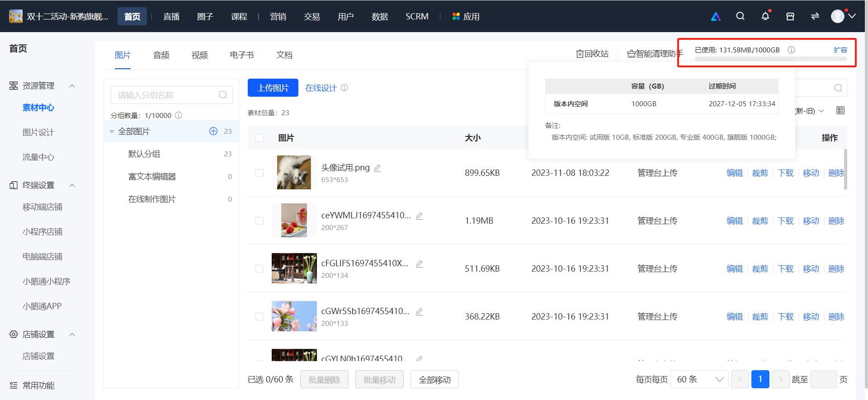This screenshot has height=400, width=868.
Task: Click info icon next to 在线设计
Action: (x=344, y=88)
